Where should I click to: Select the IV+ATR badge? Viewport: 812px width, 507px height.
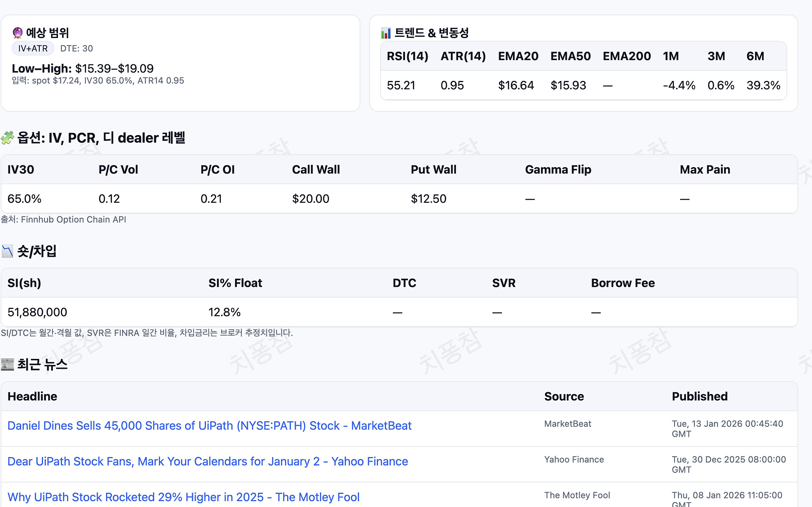[x=33, y=48]
